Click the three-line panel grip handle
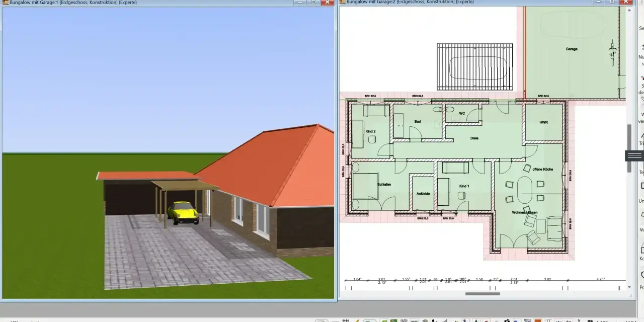 635,155
